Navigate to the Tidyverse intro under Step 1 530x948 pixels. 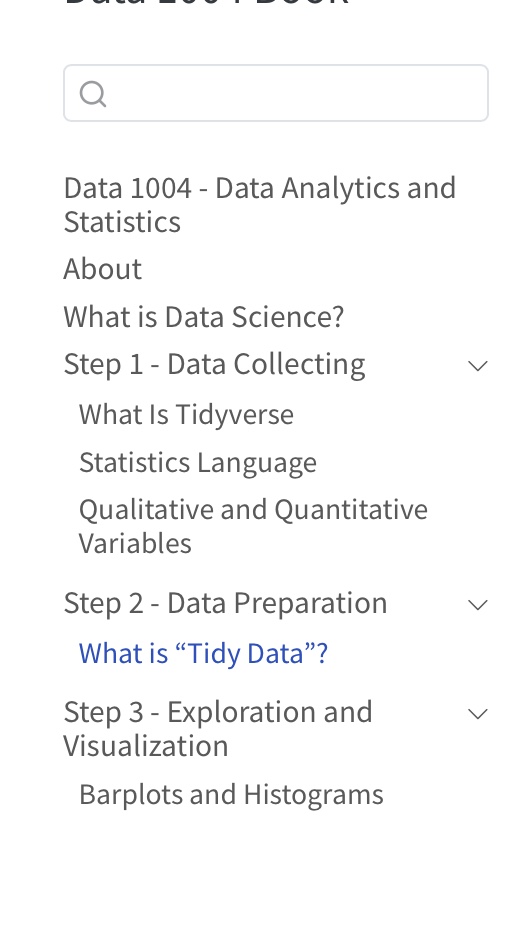click(x=186, y=415)
